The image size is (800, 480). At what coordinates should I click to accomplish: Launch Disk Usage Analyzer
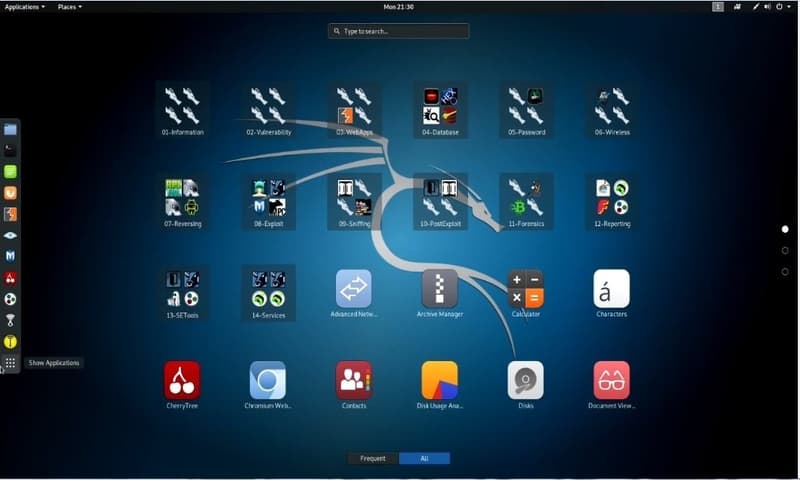coord(440,385)
